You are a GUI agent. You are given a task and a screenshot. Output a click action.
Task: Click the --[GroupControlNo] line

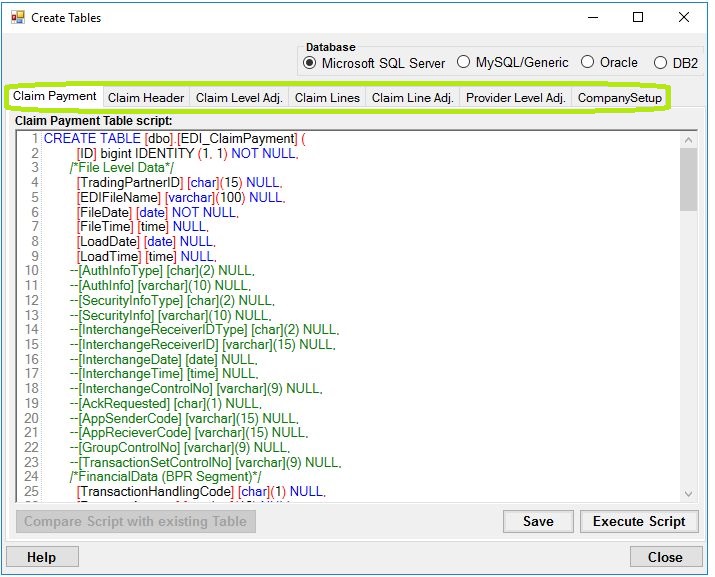[180, 447]
